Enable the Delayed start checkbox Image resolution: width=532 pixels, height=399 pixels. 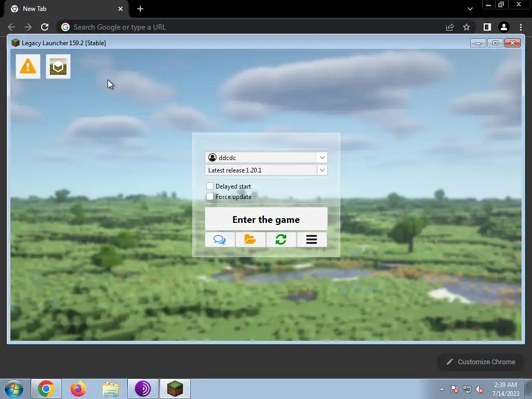210,186
